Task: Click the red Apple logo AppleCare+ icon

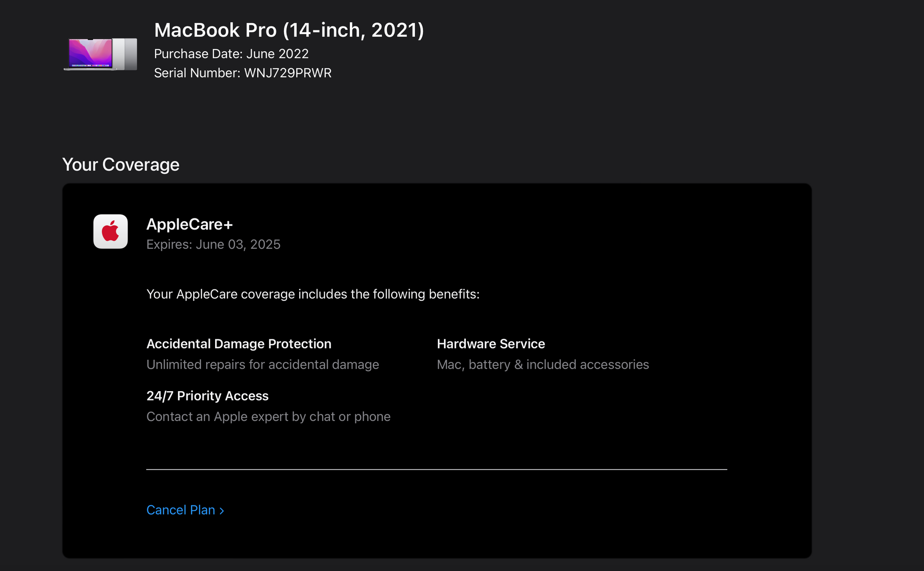Action: coord(110,232)
